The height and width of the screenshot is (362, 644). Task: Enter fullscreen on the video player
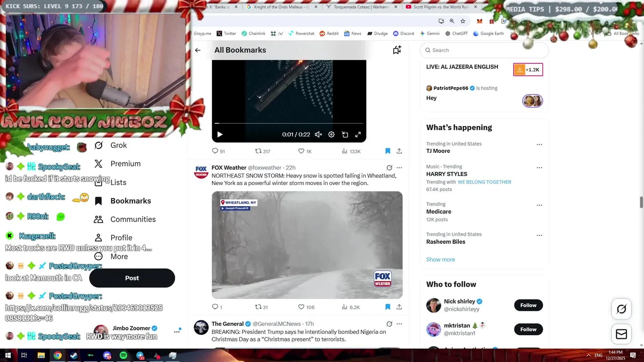358,135
